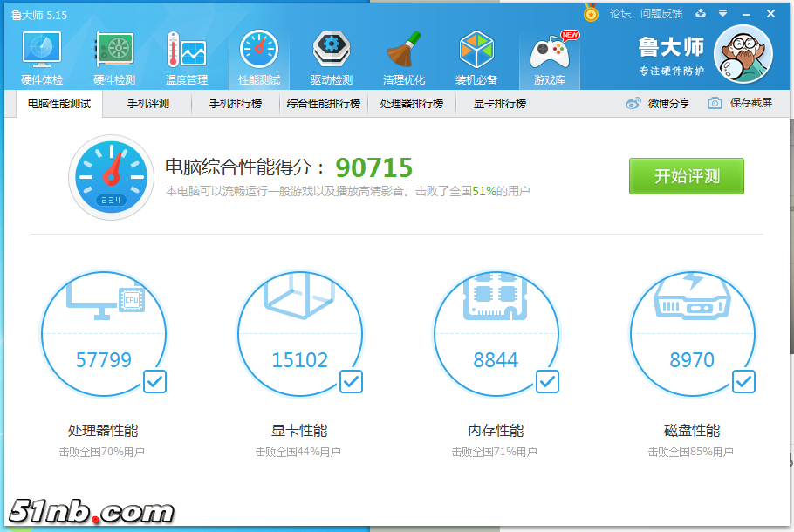This screenshot has height=532, width=794.
Task: Select the 显卡排行榜 tab
Action: tap(500, 103)
